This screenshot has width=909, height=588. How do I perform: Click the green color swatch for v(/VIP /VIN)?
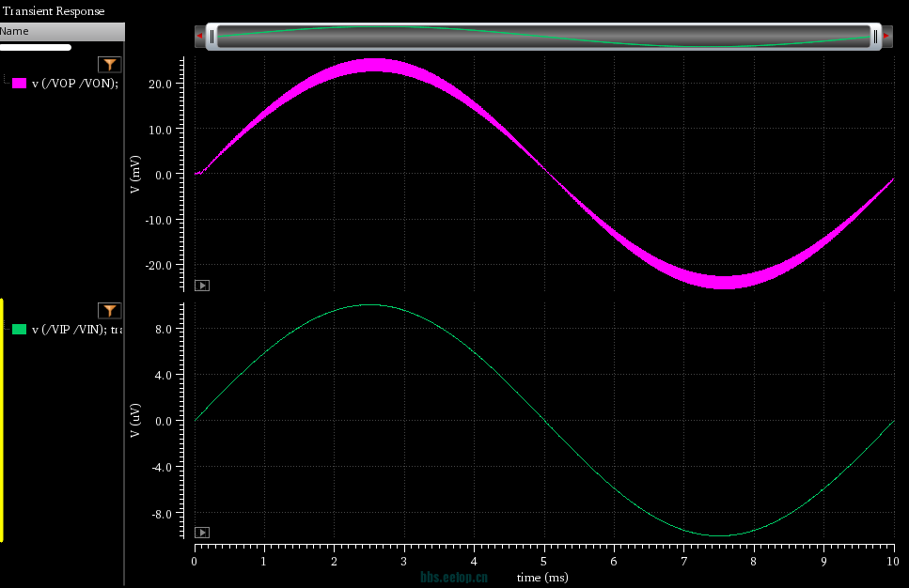(19, 329)
